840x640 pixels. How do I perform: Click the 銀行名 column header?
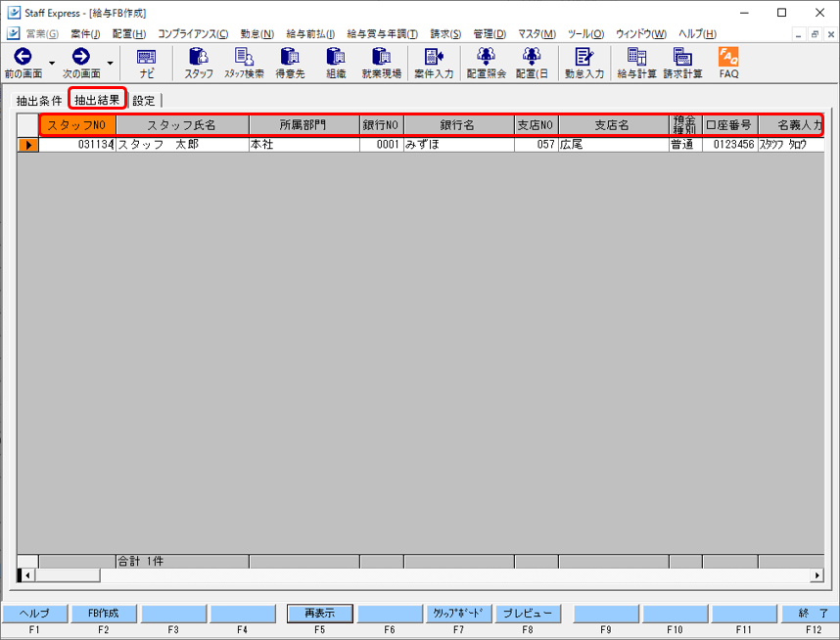click(x=459, y=125)
